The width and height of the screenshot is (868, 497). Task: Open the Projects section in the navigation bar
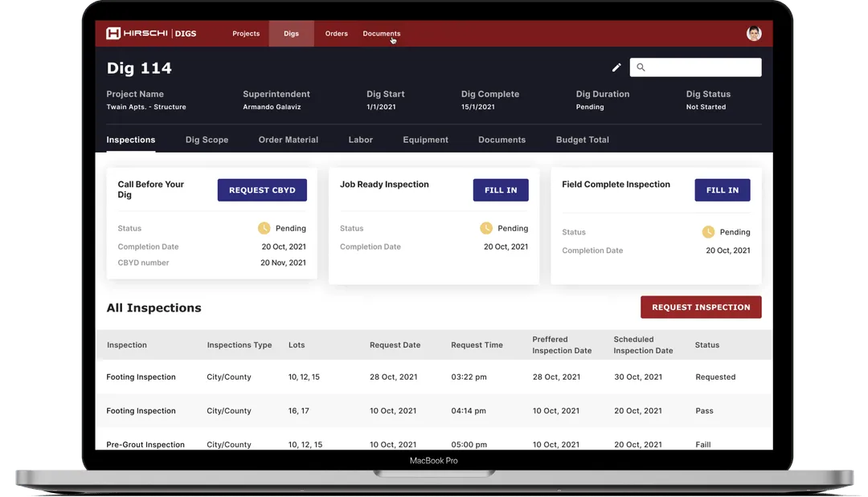[x=246, y=34]
